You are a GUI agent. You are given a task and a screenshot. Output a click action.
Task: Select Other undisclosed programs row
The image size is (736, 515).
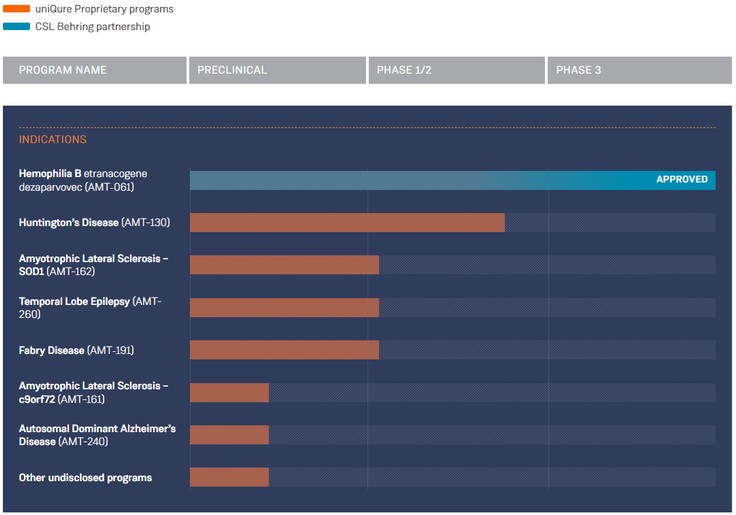click(85, 478)
